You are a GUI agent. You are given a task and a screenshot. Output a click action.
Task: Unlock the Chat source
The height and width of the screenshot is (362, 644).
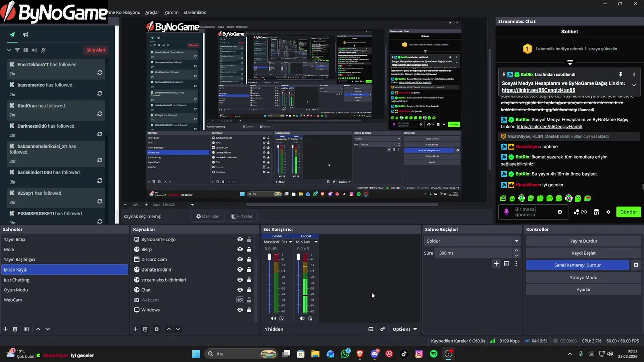(249, 290)
